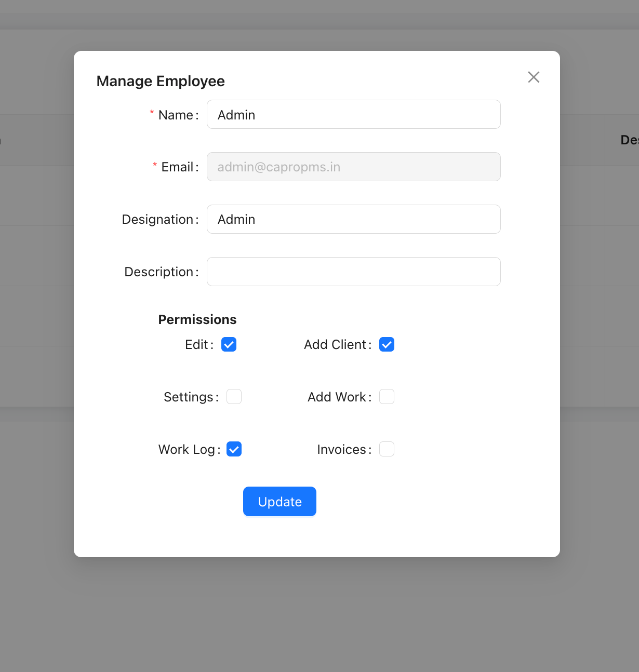Close the Manage Employee dialog
This screenshot has width=639, height=672.
point(534,77)
